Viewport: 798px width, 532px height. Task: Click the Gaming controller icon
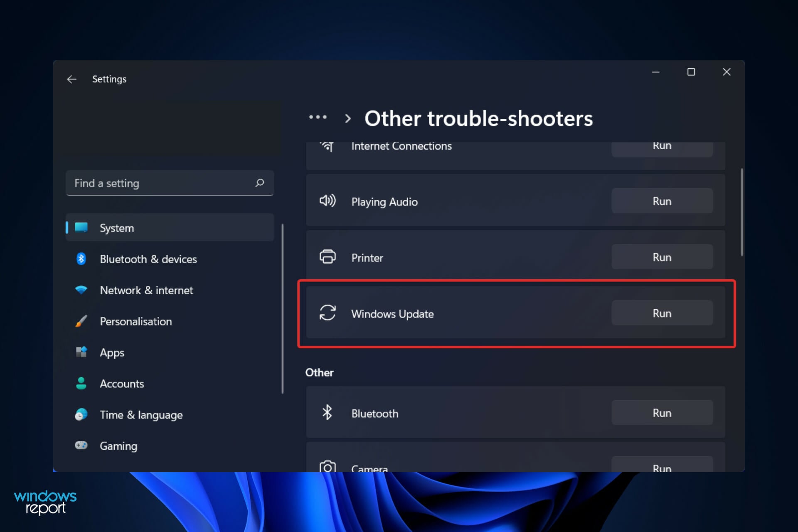click(x=81, y=445)
